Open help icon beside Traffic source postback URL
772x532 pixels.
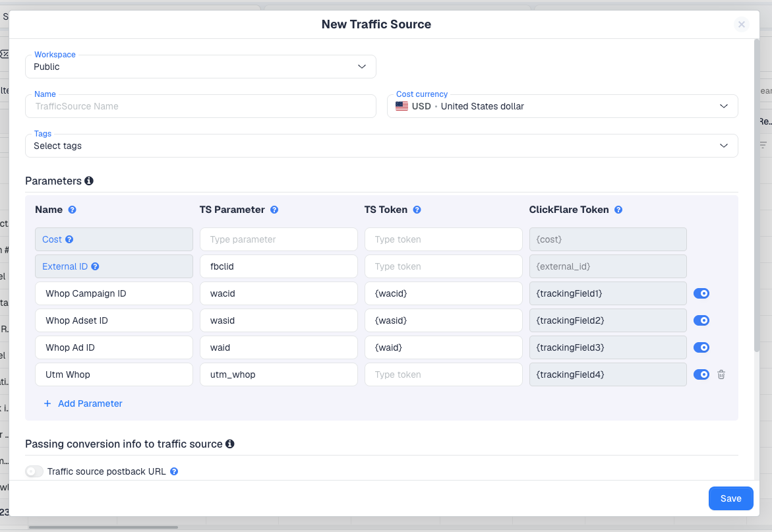pos(174,471)
